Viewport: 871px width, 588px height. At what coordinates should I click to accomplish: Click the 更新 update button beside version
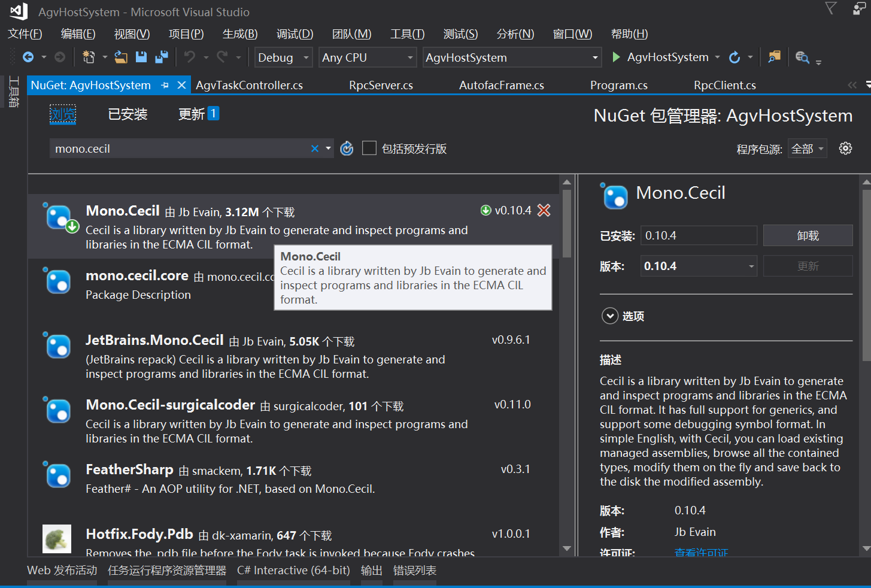click(x=808, y=266)
